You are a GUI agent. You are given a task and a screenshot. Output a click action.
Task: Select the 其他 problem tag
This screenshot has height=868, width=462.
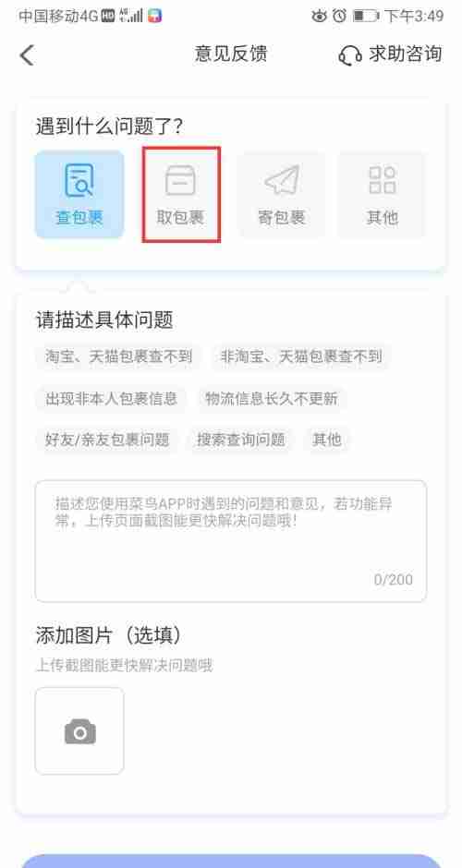click(327, 440)
